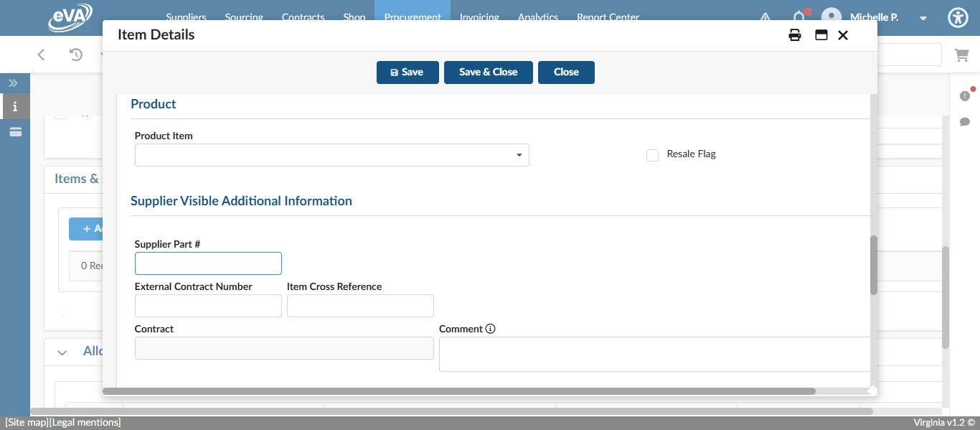Viewport: 980px width, 430px height.
Task: Switch to the Procurement menu item
Action: [413, 17]
